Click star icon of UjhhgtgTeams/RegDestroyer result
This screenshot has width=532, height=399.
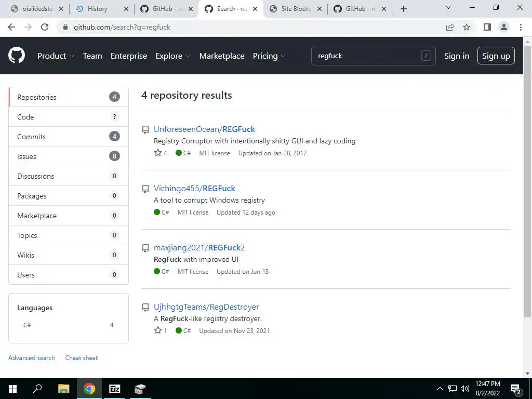[158, 330]
